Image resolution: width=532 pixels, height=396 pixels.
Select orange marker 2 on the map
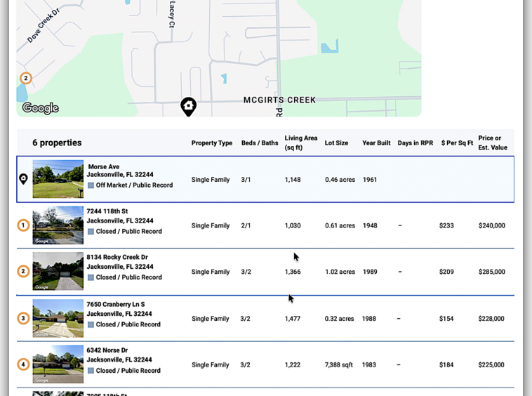click(x=26, y=79)
